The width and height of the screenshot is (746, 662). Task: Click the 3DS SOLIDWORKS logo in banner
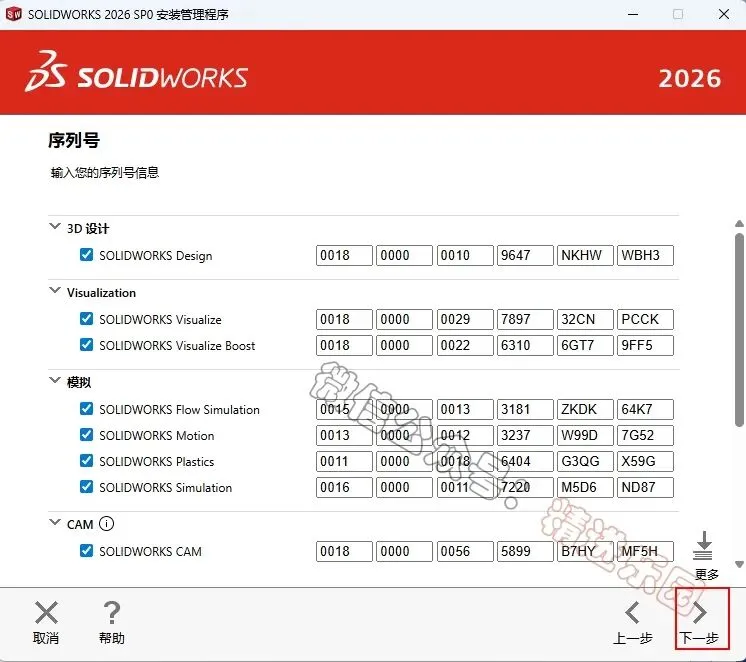137,72
